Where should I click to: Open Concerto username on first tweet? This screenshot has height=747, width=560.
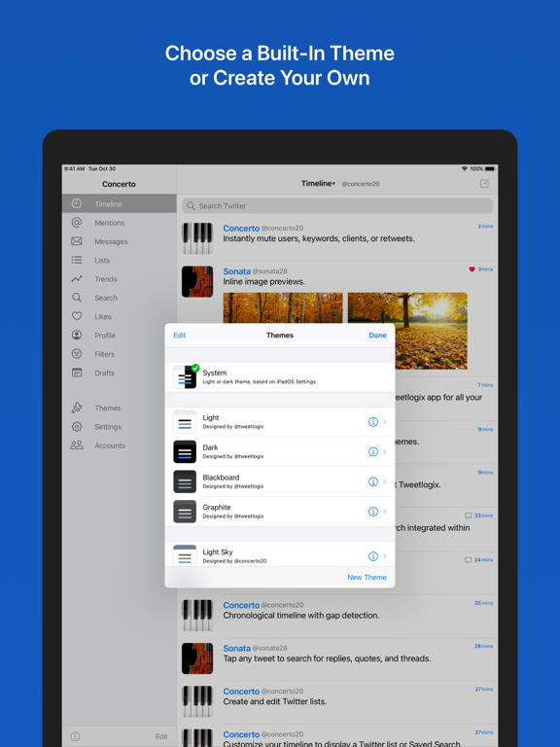[x=241, y=229]
